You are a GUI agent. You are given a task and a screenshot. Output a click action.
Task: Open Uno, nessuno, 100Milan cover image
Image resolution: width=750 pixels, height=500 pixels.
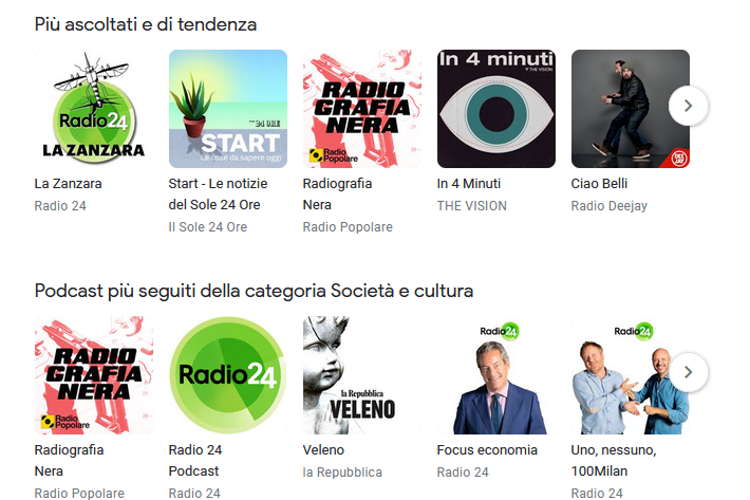click(630, 375)
